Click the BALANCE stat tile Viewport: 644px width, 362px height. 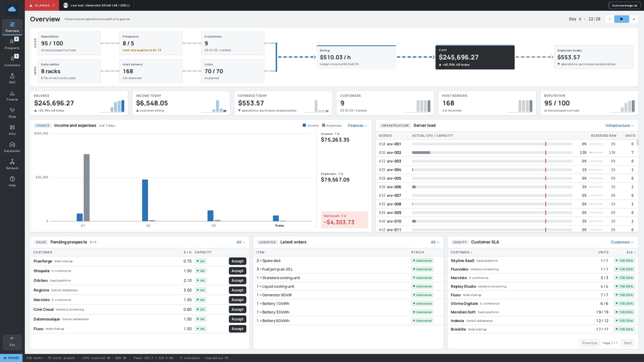point(79,103)
